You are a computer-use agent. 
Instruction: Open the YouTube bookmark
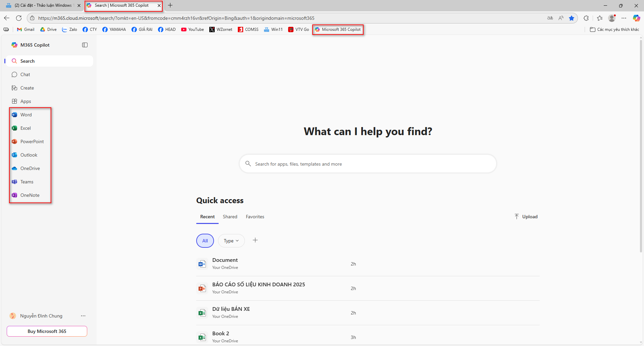click(x=193, y=30)
